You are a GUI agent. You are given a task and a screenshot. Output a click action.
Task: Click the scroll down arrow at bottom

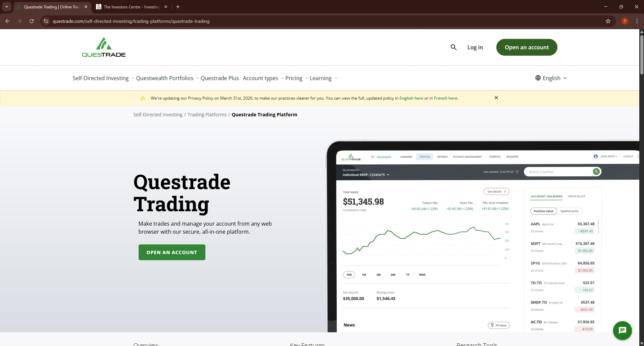(641, 343)
